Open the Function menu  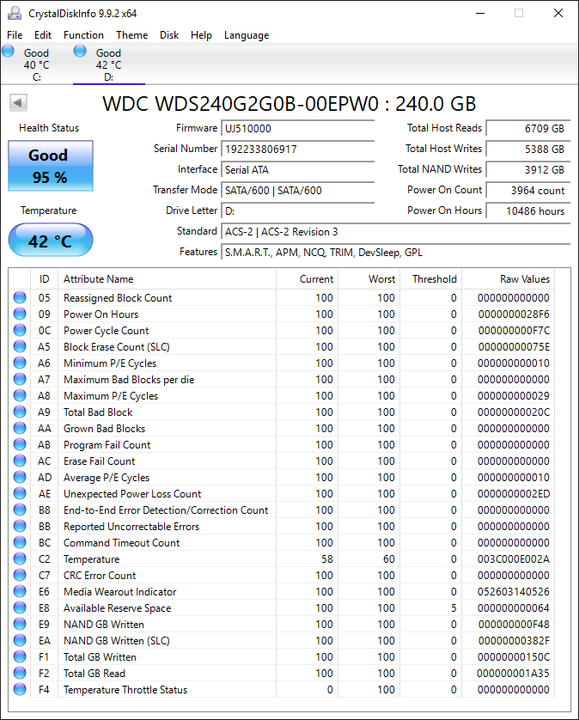(x=84, y=35)
